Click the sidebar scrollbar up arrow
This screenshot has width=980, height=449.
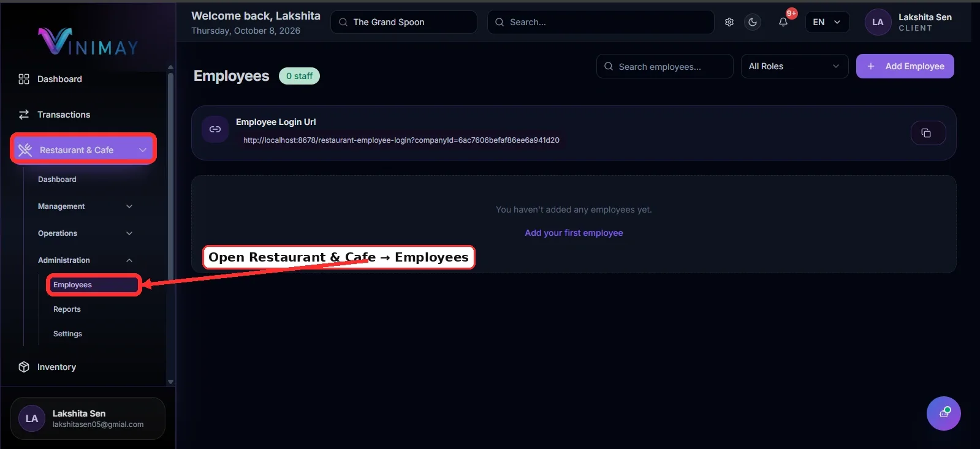[170, 67]
